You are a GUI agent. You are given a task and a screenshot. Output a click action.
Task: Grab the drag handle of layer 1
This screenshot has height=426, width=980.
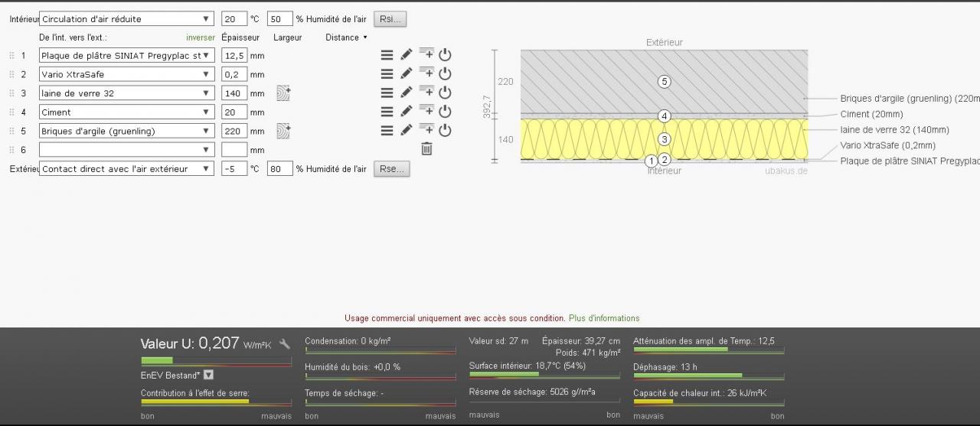tap(11, 55)
